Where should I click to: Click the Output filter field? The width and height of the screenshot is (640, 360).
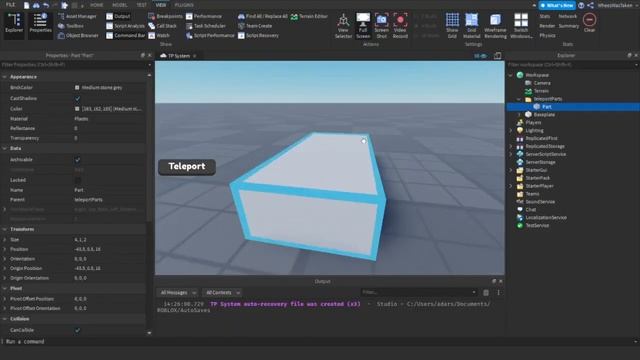coord(419,292)
